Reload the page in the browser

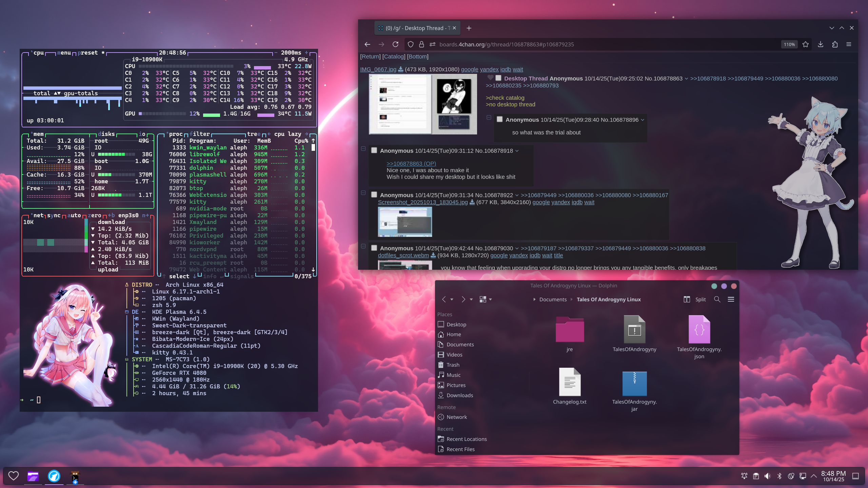click(395, 44)
